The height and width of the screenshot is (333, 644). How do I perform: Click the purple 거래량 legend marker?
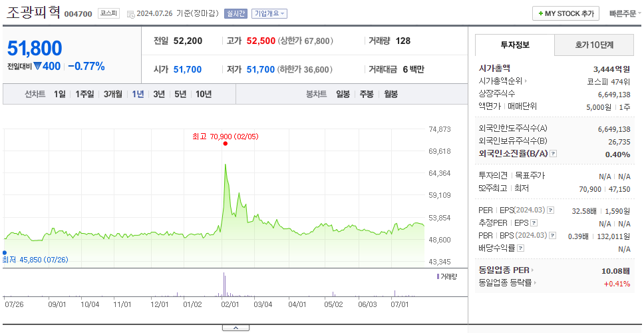[438, 276]
